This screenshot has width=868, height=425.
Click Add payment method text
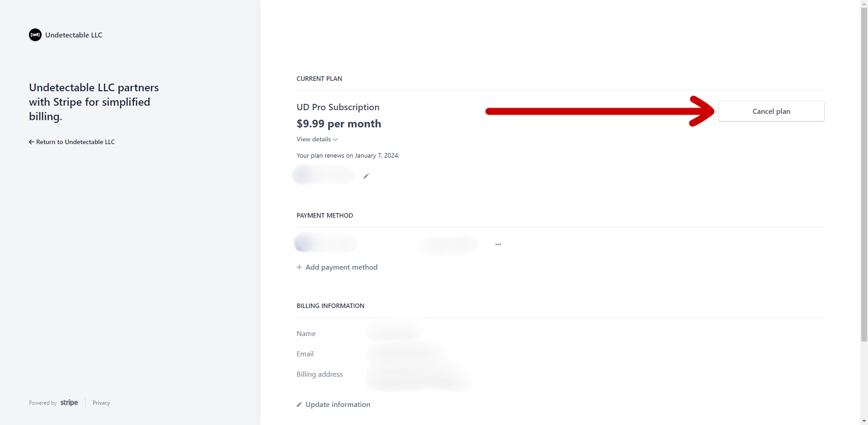click(341, 267)
